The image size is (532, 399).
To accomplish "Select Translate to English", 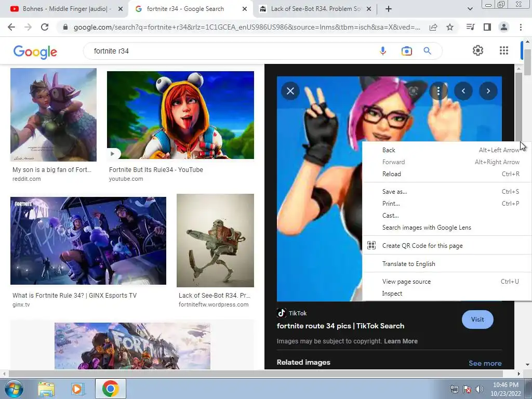I will pyautogui.click(x=447, y=263).
